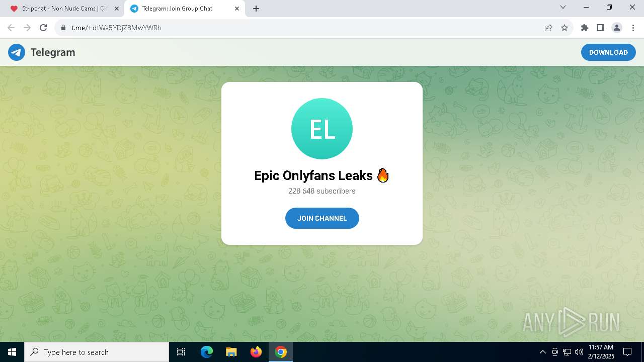Reload the current page
The height and width of the screenshot is (362, 644).
[43, 28]
